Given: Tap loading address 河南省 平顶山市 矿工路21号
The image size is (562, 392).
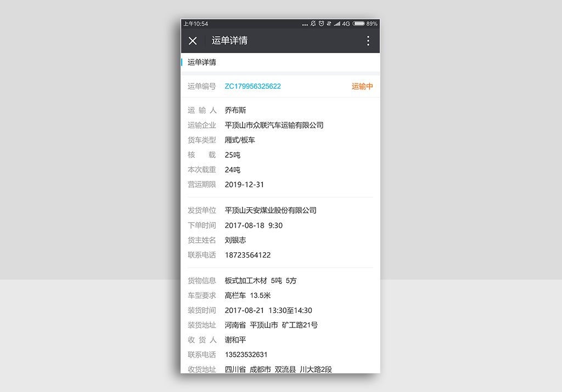Looking at the screenshot, I should tap(271, 325).
